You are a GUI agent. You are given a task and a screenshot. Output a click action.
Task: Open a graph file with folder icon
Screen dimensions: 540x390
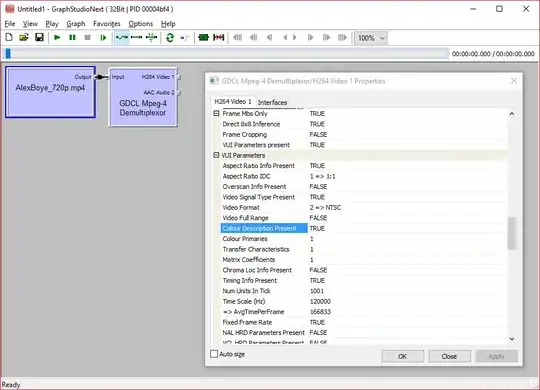click(x=24, y=38)
